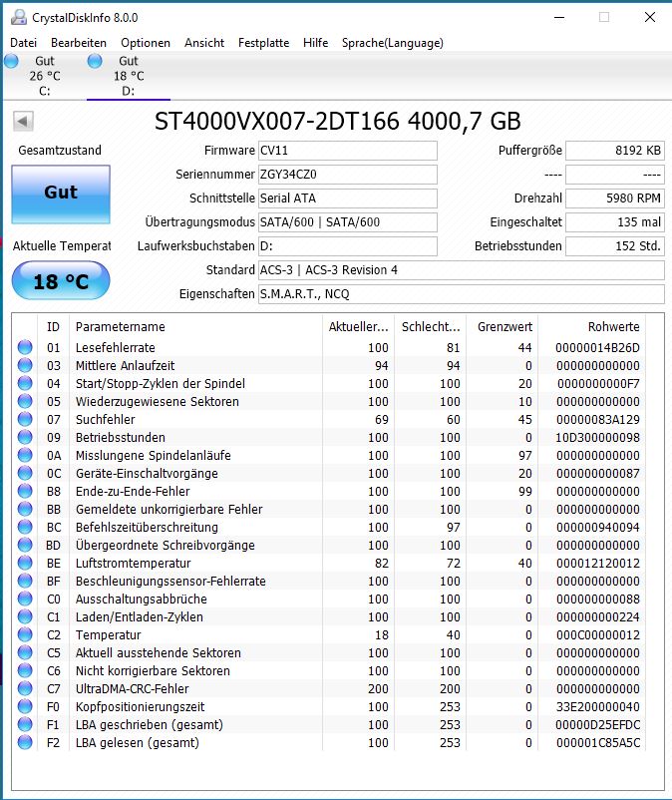
Task: Click the Seriennummer field ZGY34CZ0
Action: click(348, 175)
